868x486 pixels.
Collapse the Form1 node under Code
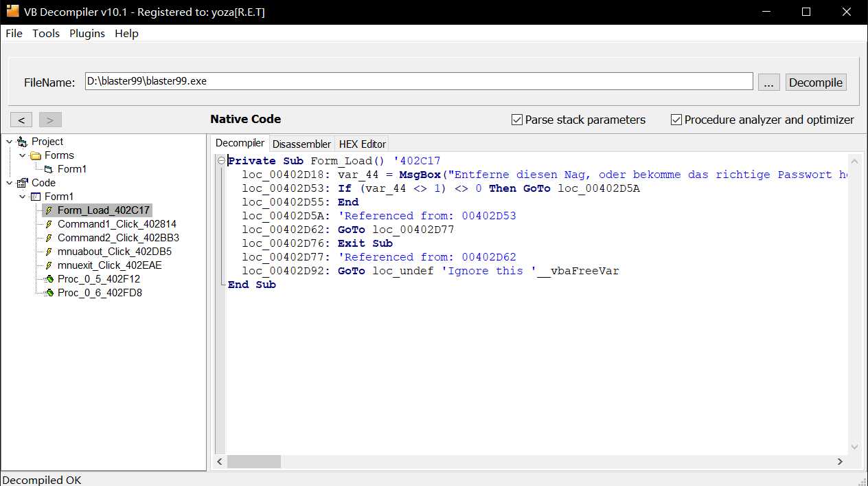(23, 197)
